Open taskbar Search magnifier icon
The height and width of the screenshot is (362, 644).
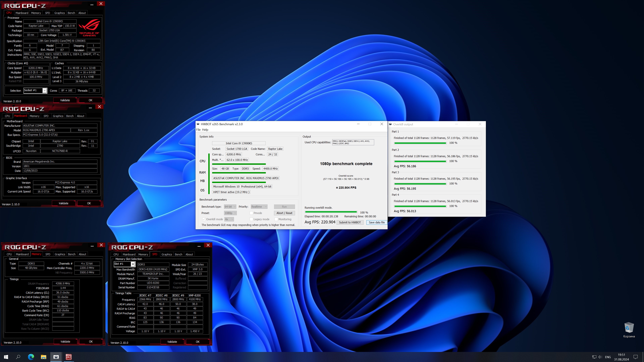18,357
